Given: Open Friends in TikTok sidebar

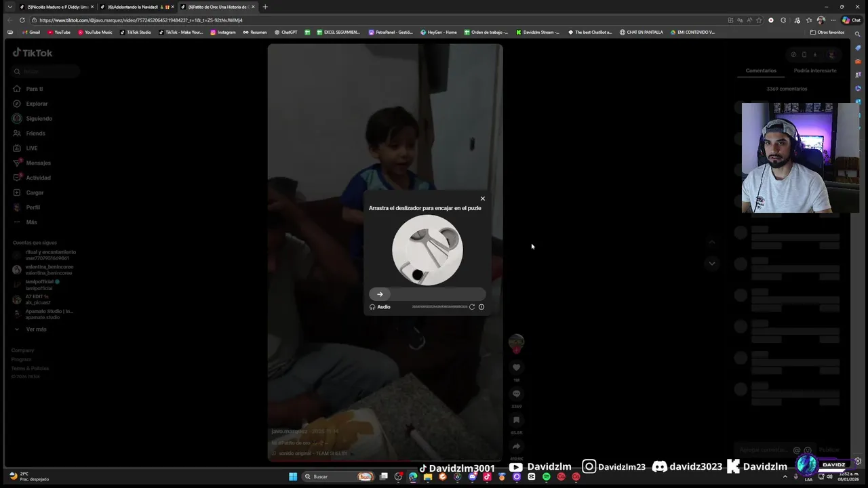Looking at the screenshot, I should tap(29, 134).
